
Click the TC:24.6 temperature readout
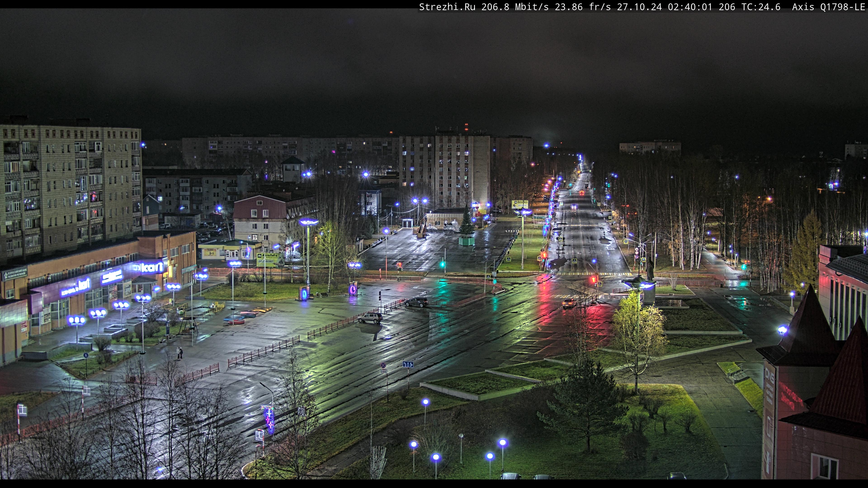click(x=760, y=7)
